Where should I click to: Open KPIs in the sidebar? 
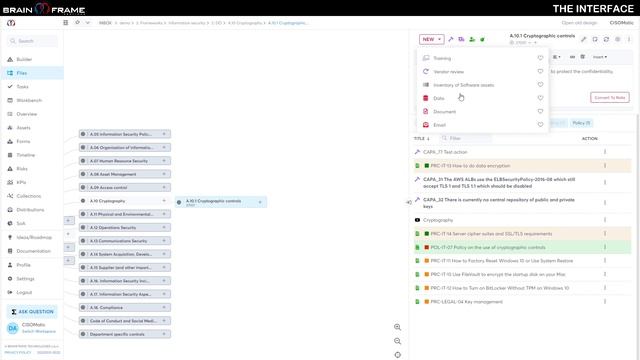pyautogui.click(x=21, y=182)
